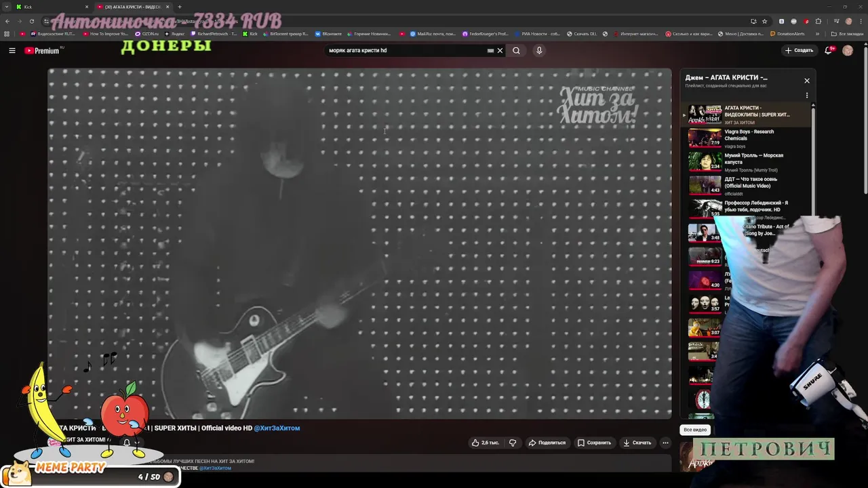Open YouTube account avatar menu
868x488 pixels.
coord(848,50)
